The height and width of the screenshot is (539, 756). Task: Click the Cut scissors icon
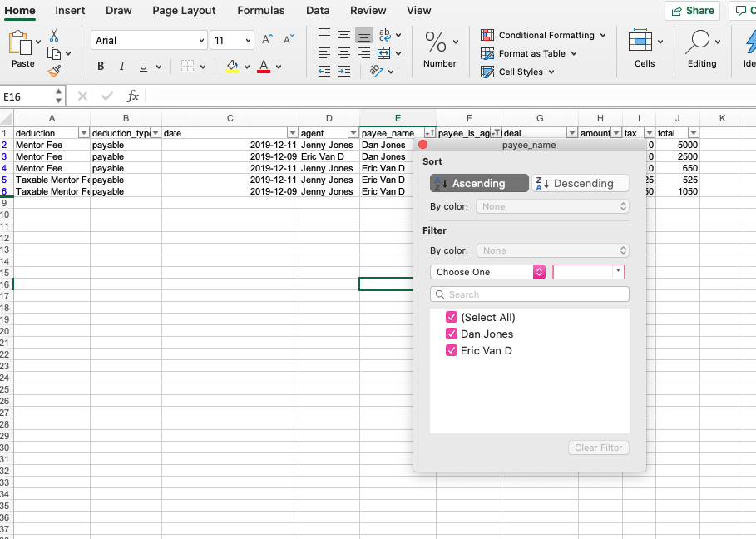coord(54,35)
